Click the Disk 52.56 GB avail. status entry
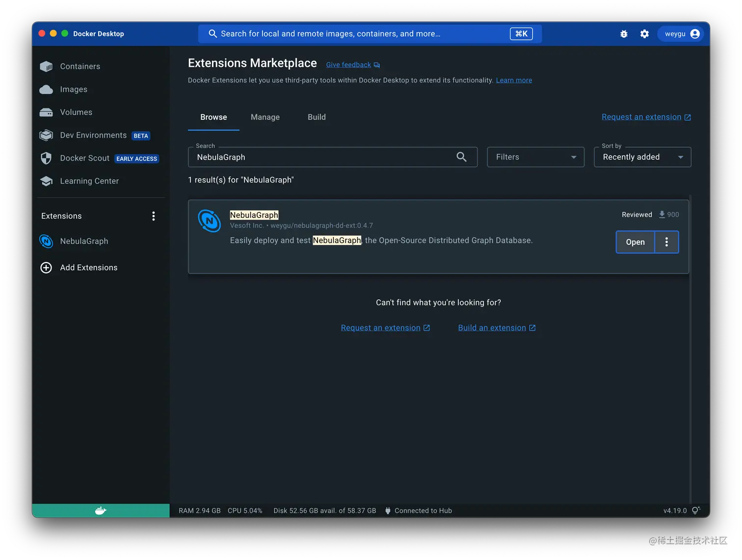The width and height of the screenshot is (742, 560). [x=325, y=511]
